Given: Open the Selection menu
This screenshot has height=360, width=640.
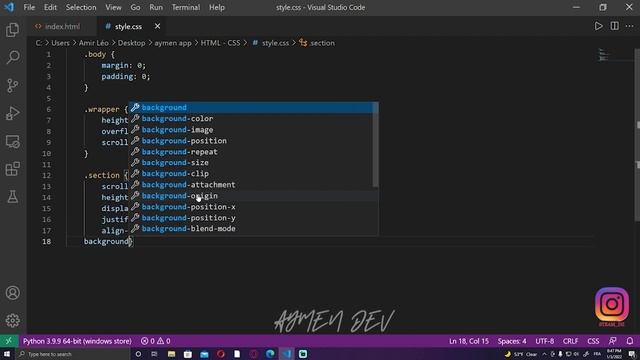Looking at the screenshot, I should (81, 7).
